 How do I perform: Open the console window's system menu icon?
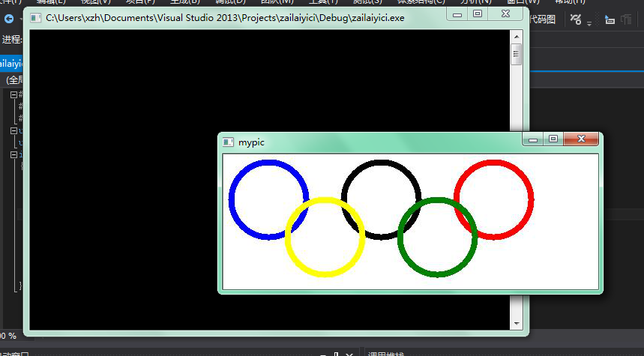click(36, 18)
